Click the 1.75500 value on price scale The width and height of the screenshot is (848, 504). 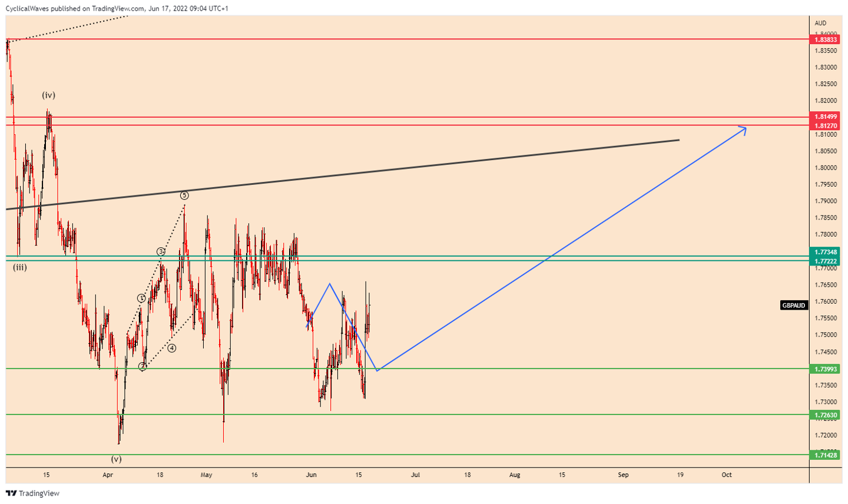pyautogui.click(x=826, y=318)
